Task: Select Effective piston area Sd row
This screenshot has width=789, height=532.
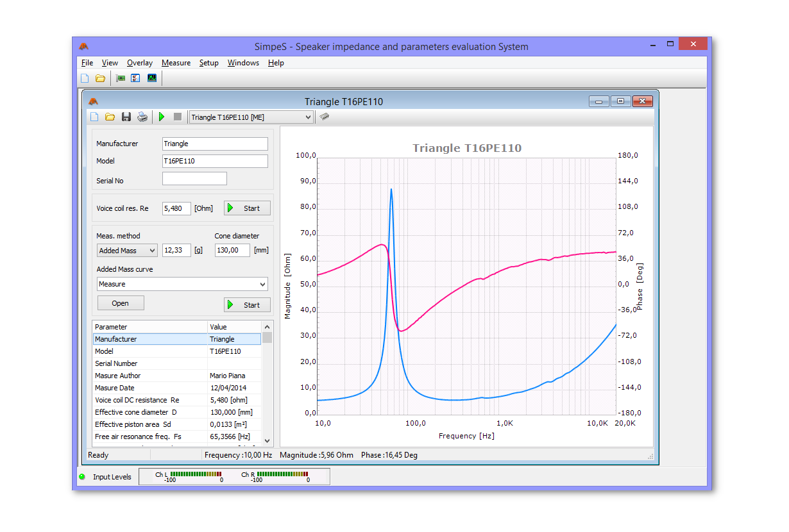Action: pos(177,424)
